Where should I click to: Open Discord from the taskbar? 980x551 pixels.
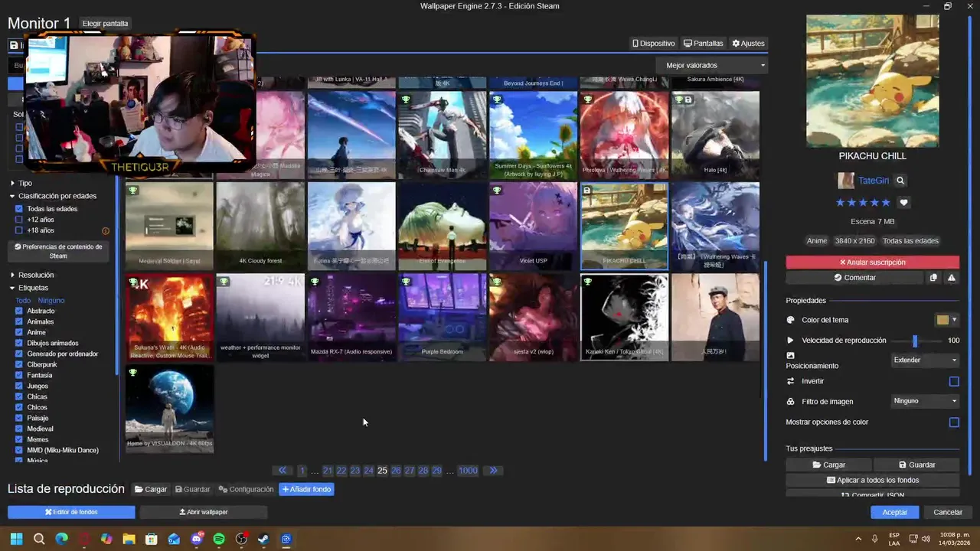[197, 539]
